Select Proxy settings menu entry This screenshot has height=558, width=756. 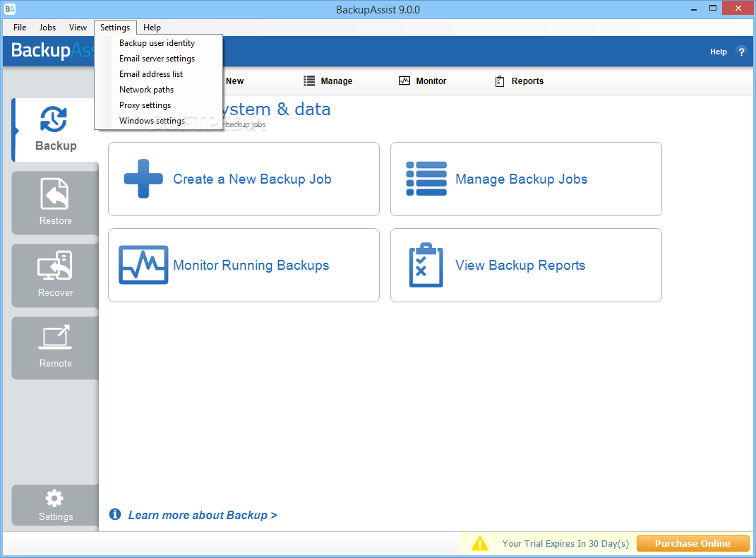click(x=159, y=105)
